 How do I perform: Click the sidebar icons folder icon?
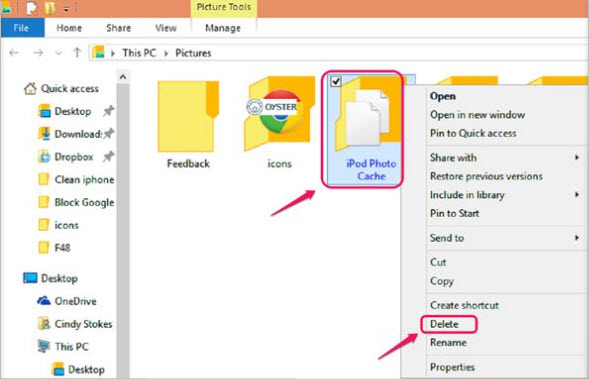click(x=44, y=225)
